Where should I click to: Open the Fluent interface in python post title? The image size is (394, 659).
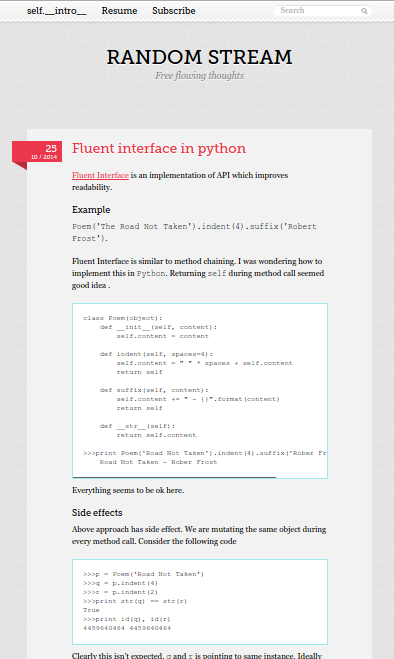159,148
